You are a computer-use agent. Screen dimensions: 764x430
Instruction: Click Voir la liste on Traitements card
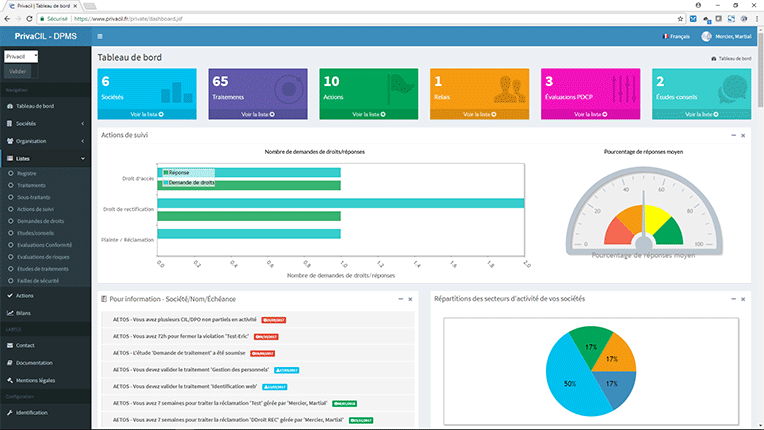pyautogui.click(x=259, y=115)
